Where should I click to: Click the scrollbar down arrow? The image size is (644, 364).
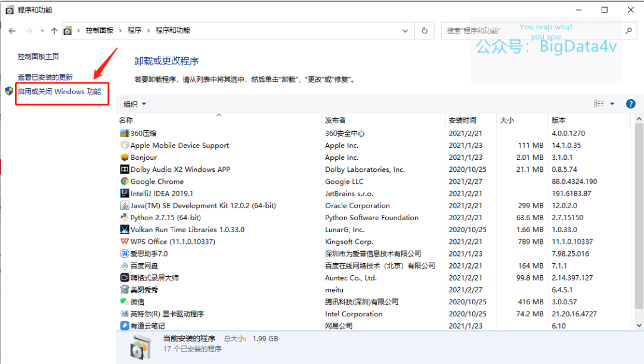point(639,325)
